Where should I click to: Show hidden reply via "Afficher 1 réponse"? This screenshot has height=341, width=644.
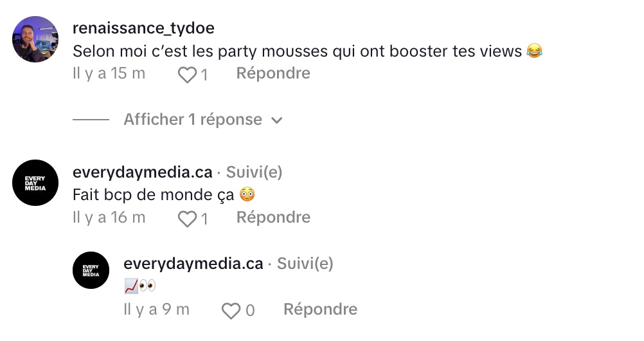[x=193, y=120]
